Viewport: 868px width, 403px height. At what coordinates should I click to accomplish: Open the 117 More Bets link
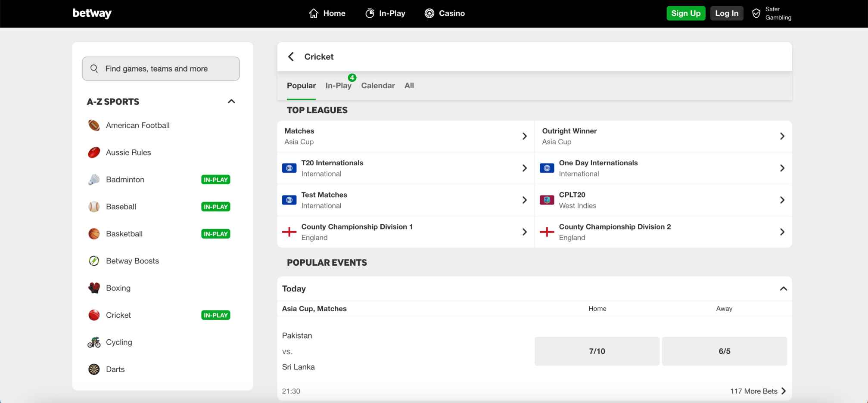[x=758, y=391]
